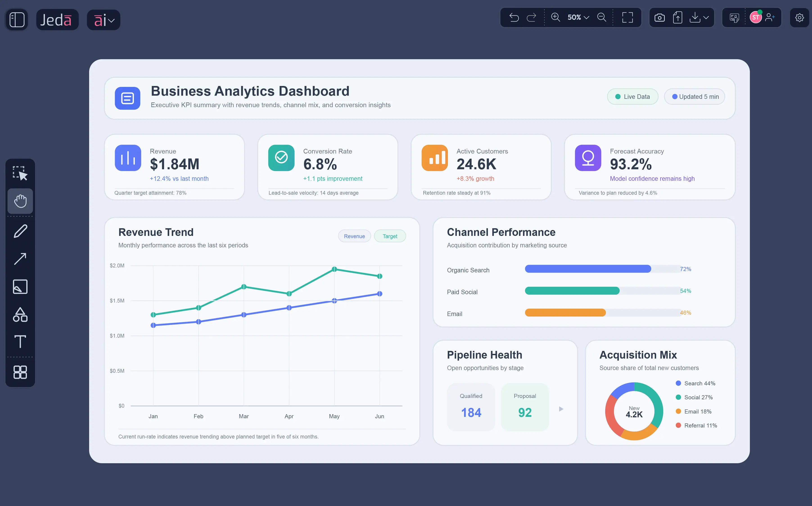This screenshot has height=506, width=812.
Task: Select the Pen tool
Action: [x=20, y=230]
